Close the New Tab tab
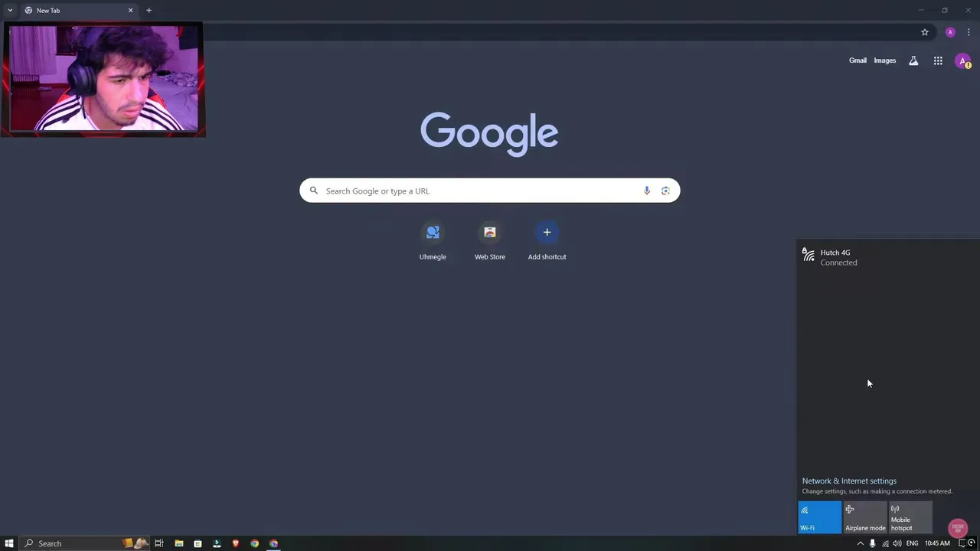 pos(130,10)
